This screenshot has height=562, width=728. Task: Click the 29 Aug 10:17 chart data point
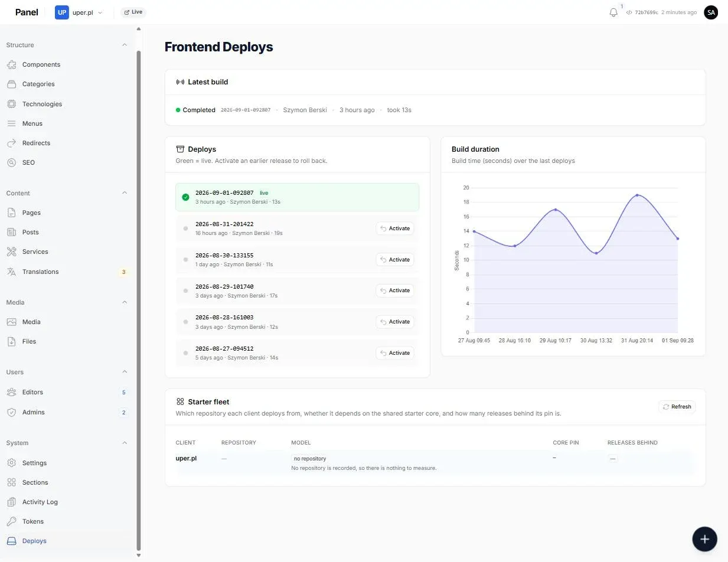click(556, 210)
